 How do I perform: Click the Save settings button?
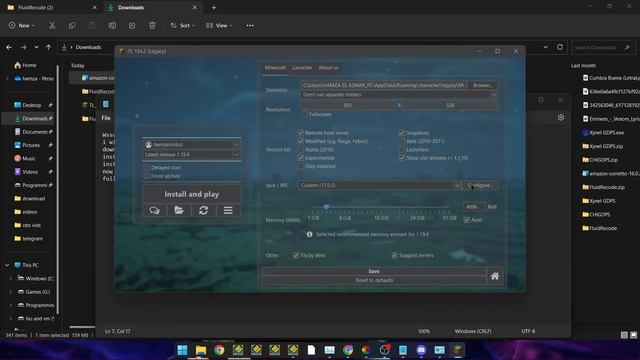coord(374,271)
